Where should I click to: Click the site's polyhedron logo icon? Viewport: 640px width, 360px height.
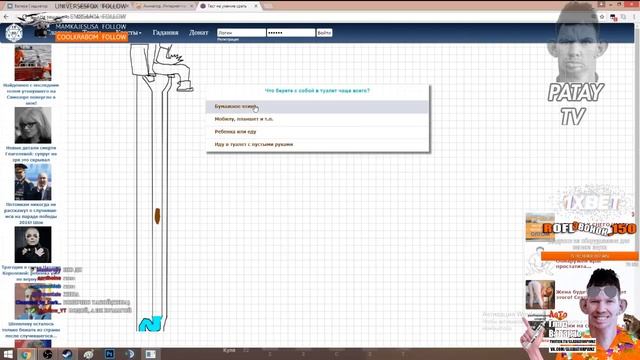point(14,33)
